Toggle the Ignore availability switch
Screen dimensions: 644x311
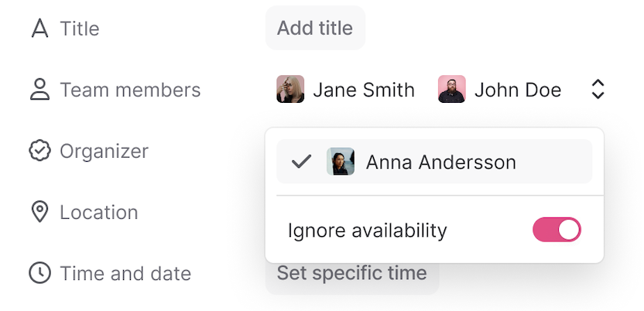[557, 230]
